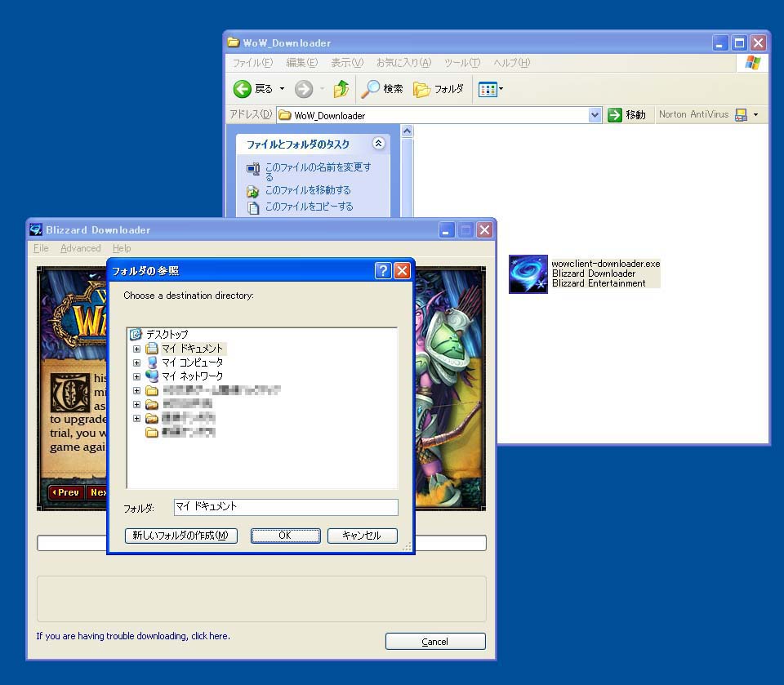Click キャンセル in the folder dialog

362,536
